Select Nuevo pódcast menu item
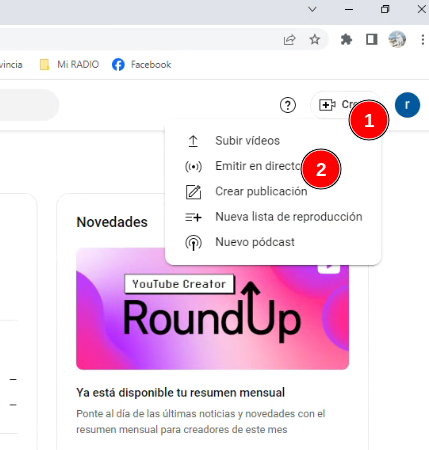This screenshot has width=429, height=450. point(273,242)
